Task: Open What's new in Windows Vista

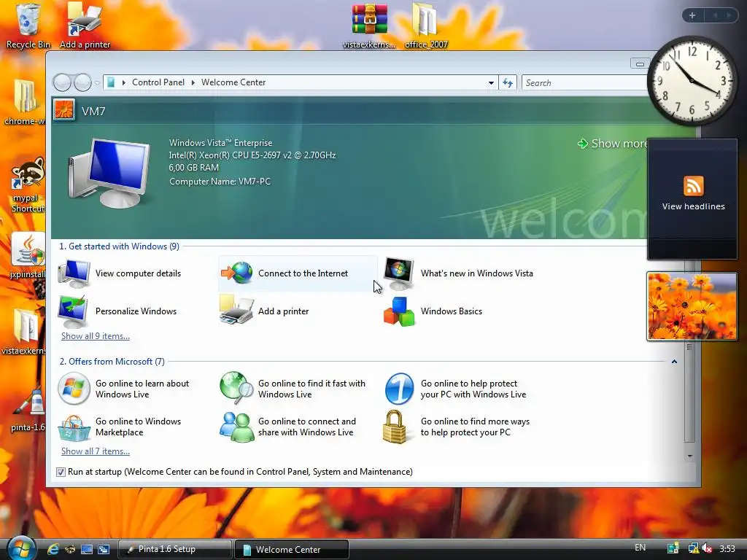Action: [x=459, y=273]
